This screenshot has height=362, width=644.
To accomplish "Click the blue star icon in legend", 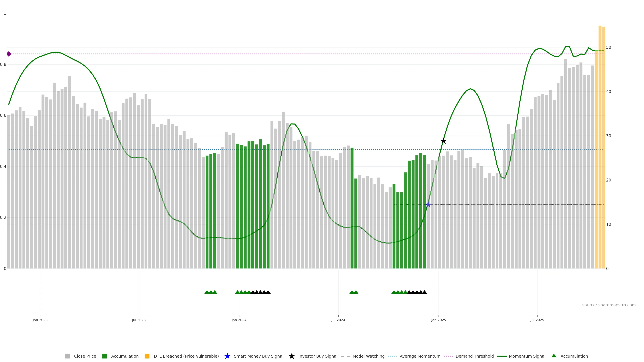I will click(227, 356).
